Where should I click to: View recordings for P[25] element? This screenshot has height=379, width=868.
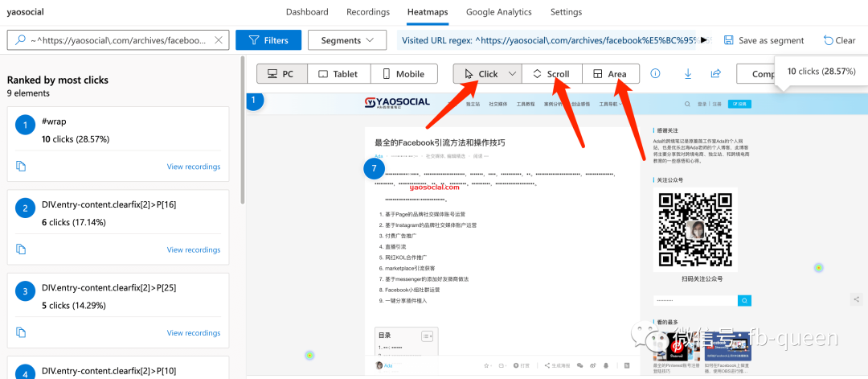pyautogui.click(x=194, y=332)
